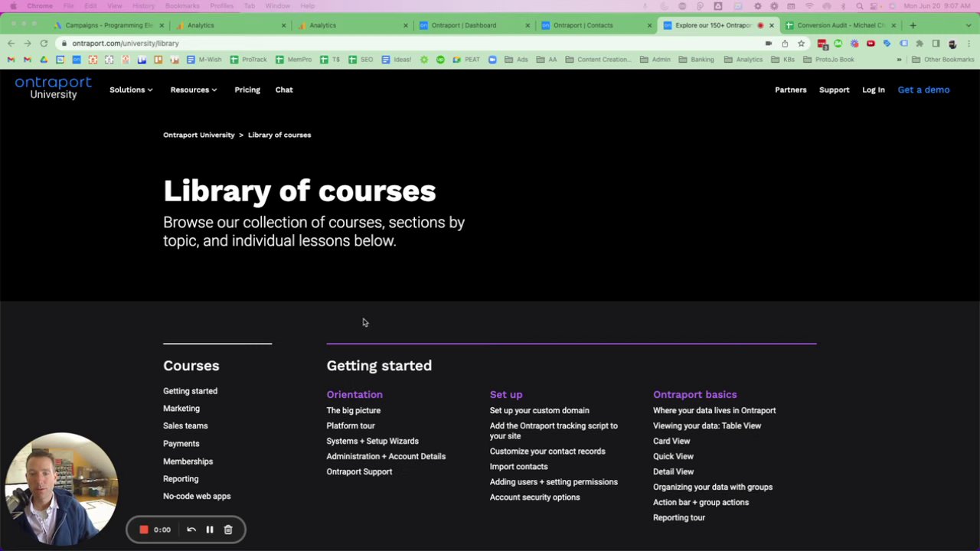This screenshot has width=980, height=551.
Task: Open the Orientation section heading
Action: point(354,394)
